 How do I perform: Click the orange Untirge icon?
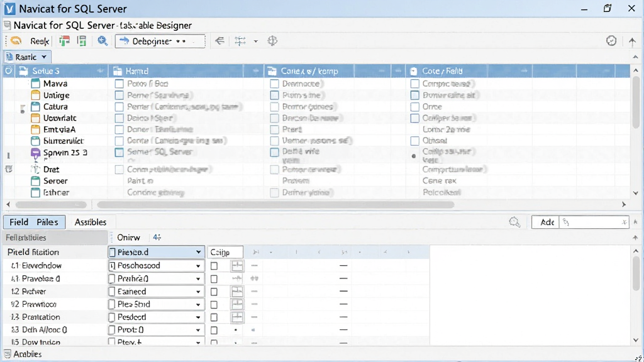(x=36, y=96)
